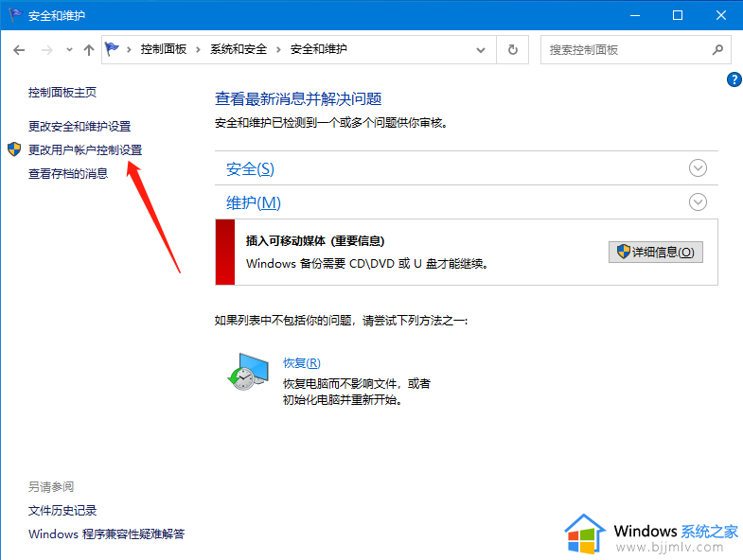Click the 查看最新消息并解决问题 heading
The height and width of the screenshot is (560, 743).
click(x=298, y=99)
